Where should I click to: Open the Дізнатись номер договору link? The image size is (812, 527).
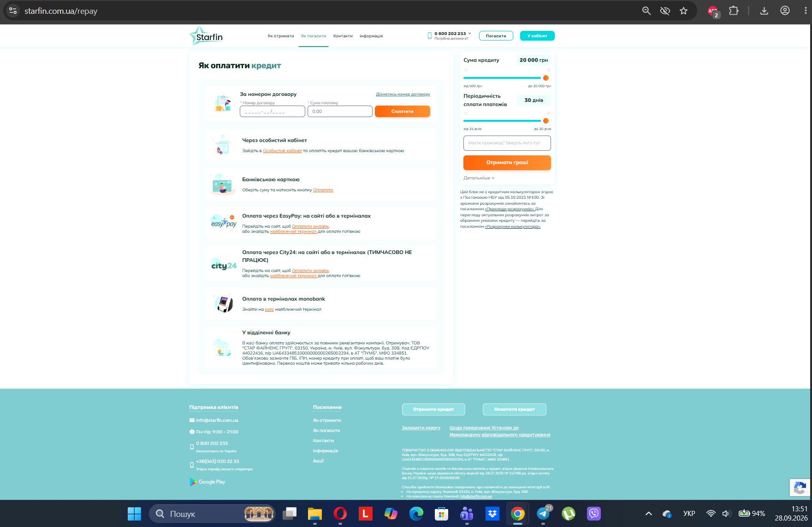[403, 94]
